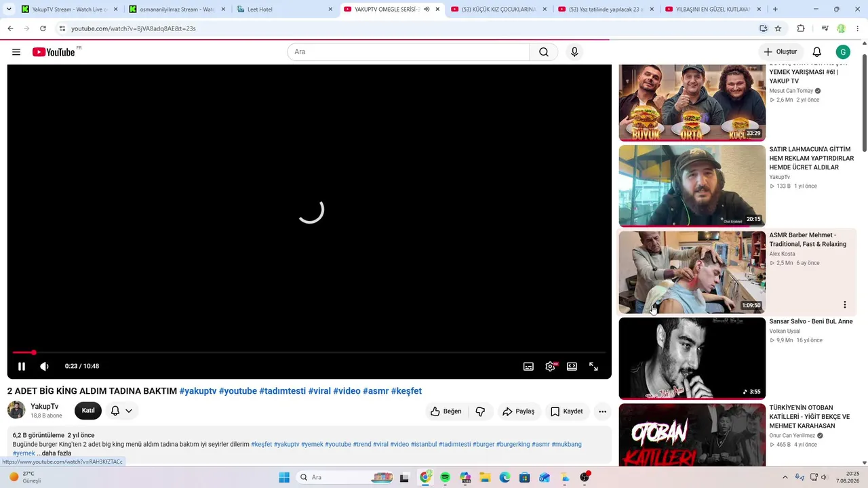
Task: Launch Microsoft Edge from the taskbar
Action: (505, 477)
